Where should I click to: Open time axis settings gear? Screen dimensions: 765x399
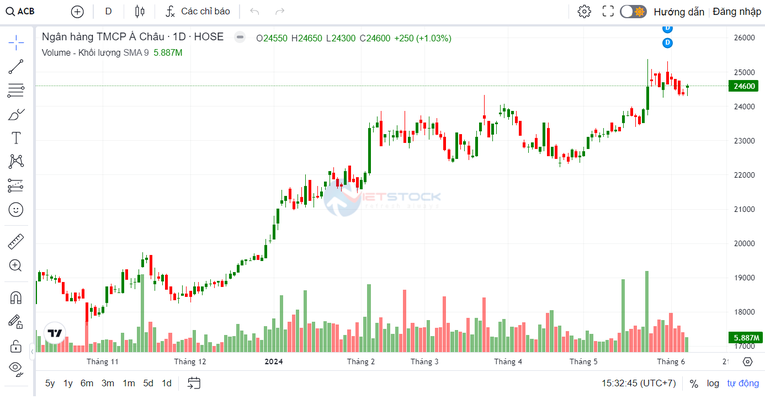pos(747,361)
